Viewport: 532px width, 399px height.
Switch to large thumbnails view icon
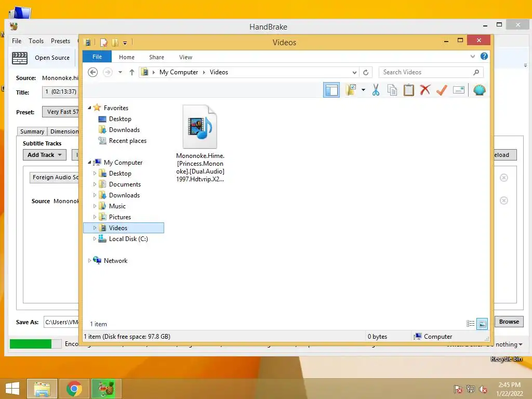coord(482,324)
